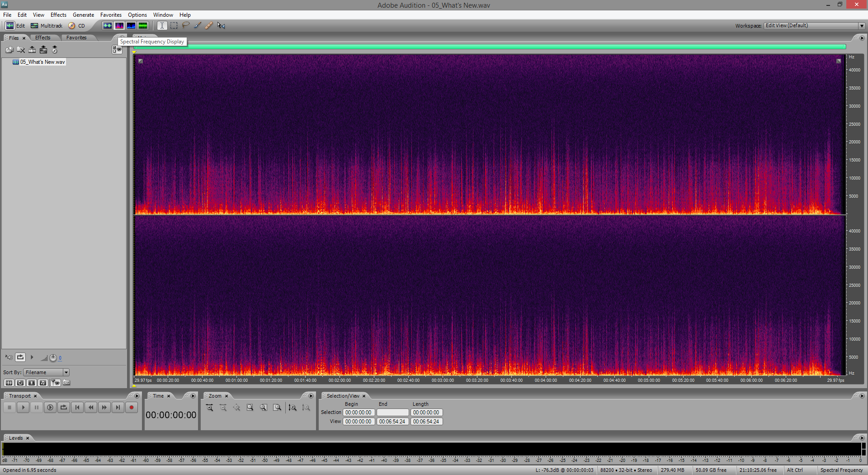Screen dimensions: 868x475
Task: Click the Stop transport button
Action: [9, 408]
